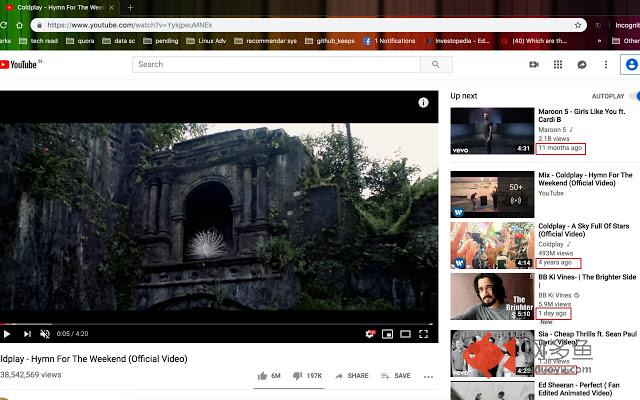
Task: Open data sc bookmark folder
Action: click(x=119, y=41)
